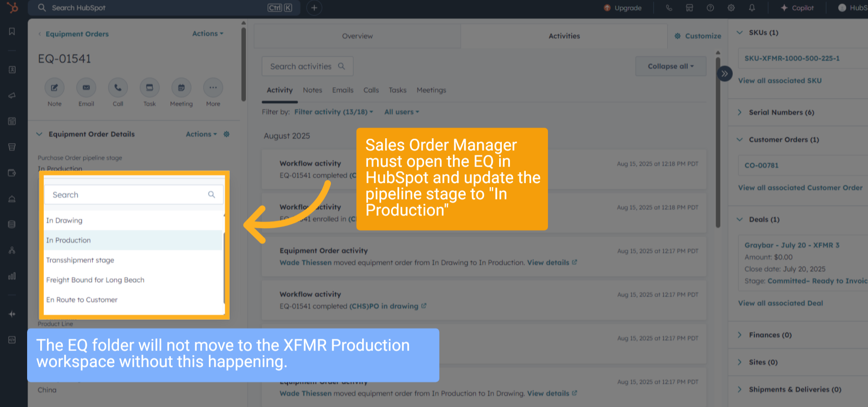Click the search magnifier in activities search
The height and width of the screenshot is (407, 868).
coord(342,66)
